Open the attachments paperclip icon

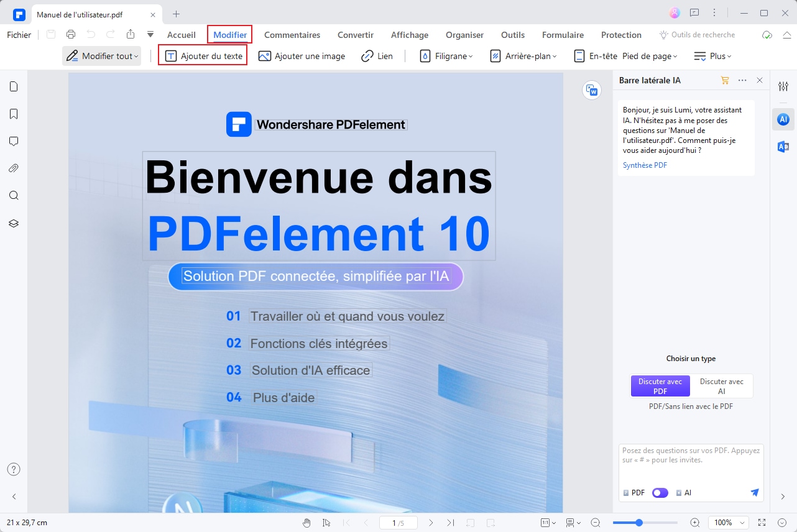[x=14, y=168]
